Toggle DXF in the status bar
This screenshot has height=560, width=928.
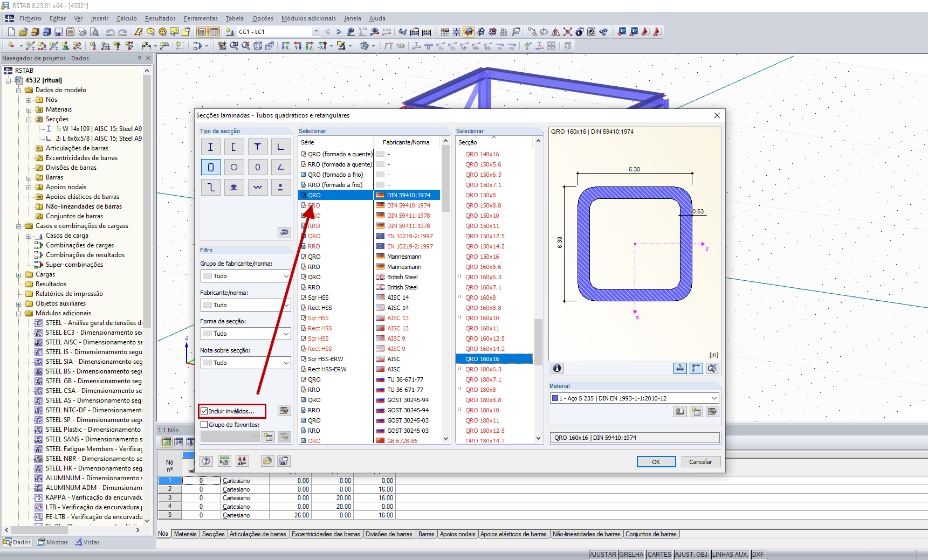(758, 555)
